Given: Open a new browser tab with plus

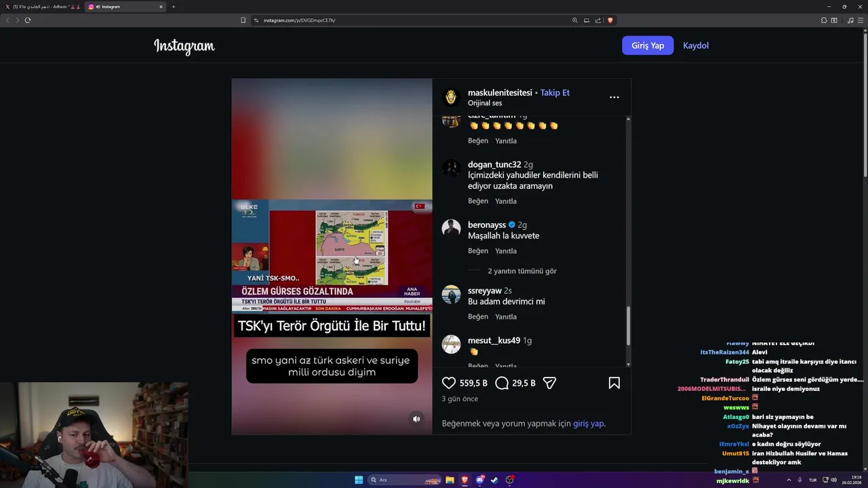Looking at the screenshot, I should click(x=174, y=7).
